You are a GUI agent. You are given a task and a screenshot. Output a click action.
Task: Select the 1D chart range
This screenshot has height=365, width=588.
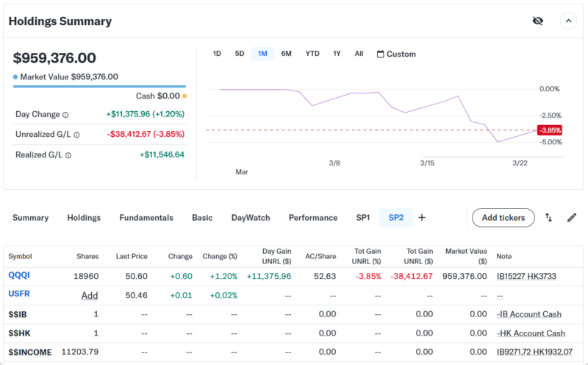(217, 54)
